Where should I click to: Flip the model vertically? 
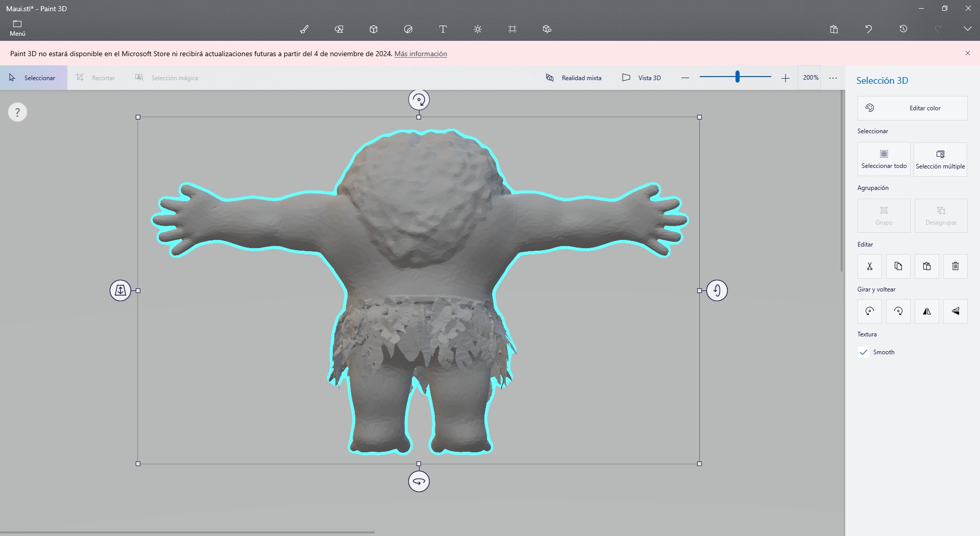955,311
